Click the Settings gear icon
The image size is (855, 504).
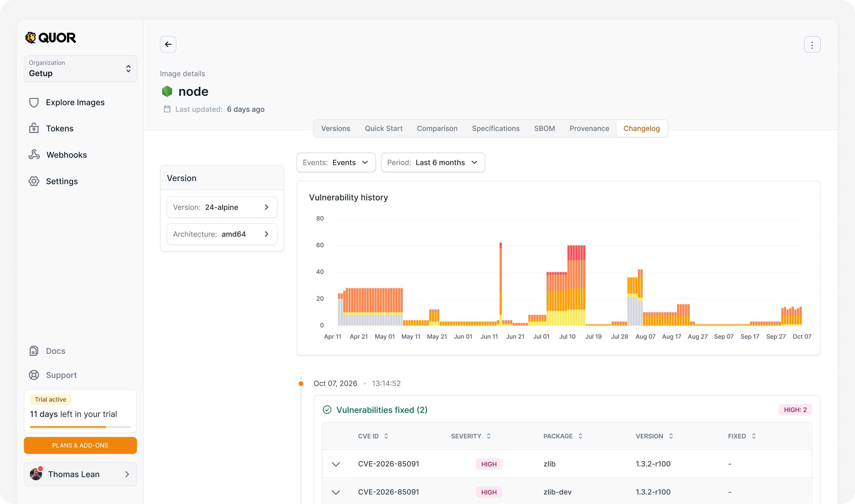click(34, 181)
